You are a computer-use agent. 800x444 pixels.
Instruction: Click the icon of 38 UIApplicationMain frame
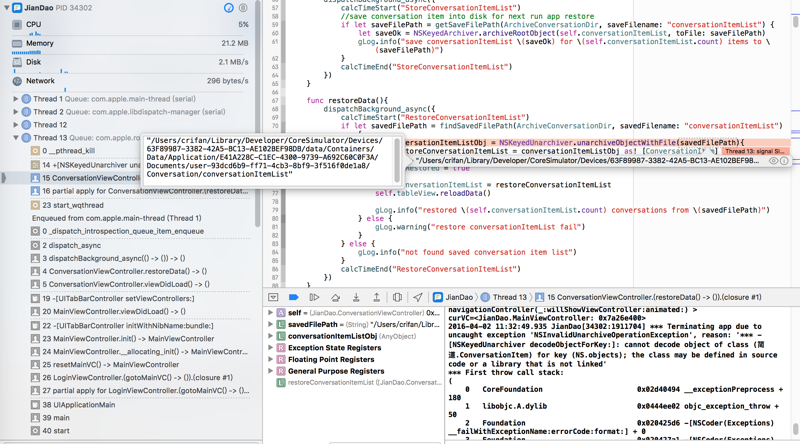[x=35, y=405]
